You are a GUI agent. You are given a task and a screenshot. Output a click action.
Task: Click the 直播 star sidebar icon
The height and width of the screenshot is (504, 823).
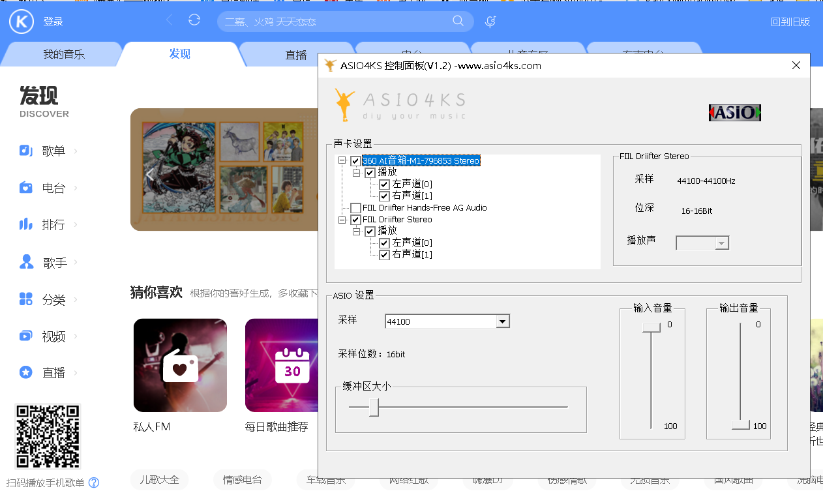coord(26,372)
